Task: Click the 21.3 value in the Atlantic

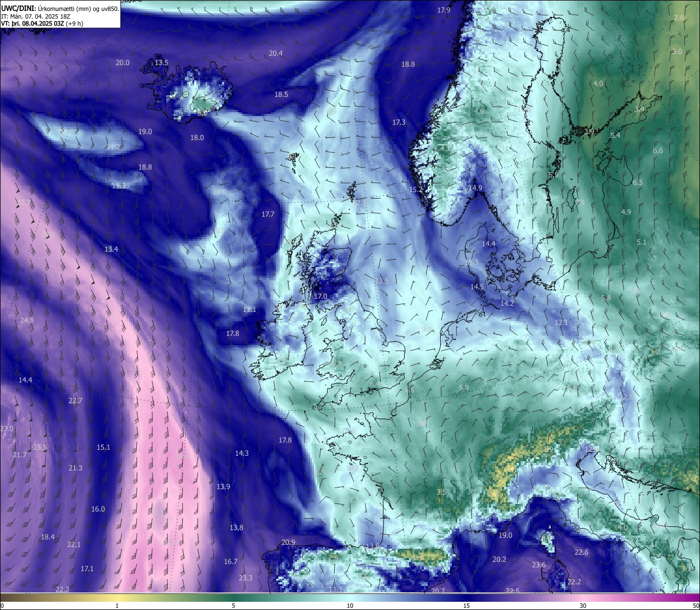Action: (x=75, y=468)
